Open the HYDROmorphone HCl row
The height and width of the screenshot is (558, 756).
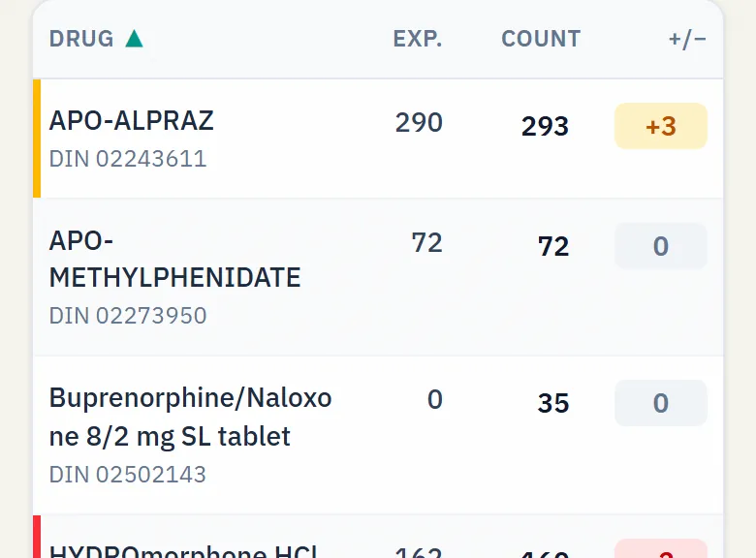click(x=378, y=537)
